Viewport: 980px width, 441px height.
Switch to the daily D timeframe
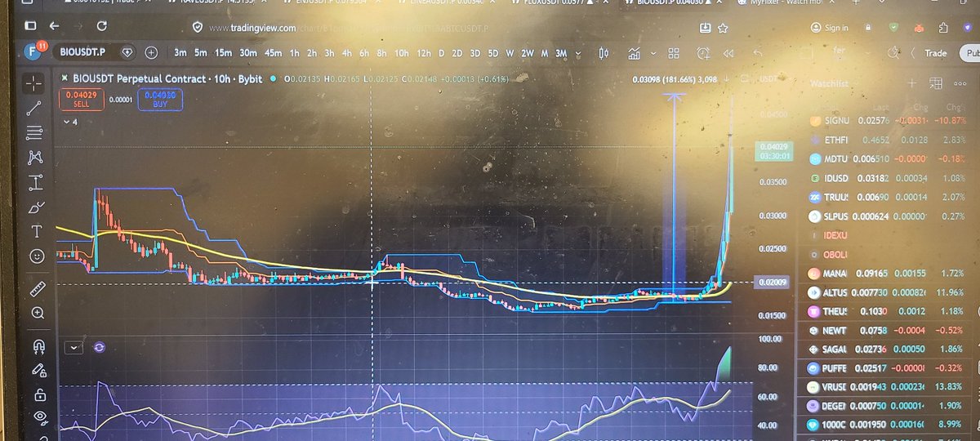pyautogui.click(x=442, y=53)
